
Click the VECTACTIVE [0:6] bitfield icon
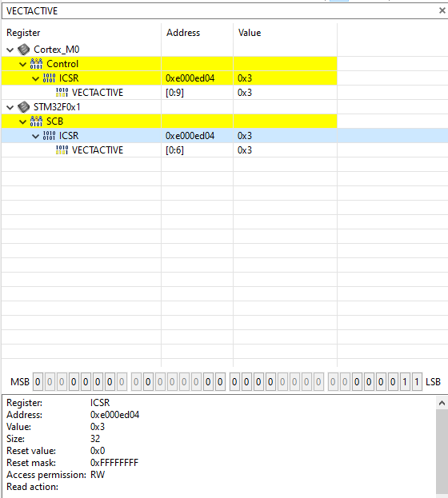pos(62,150)
